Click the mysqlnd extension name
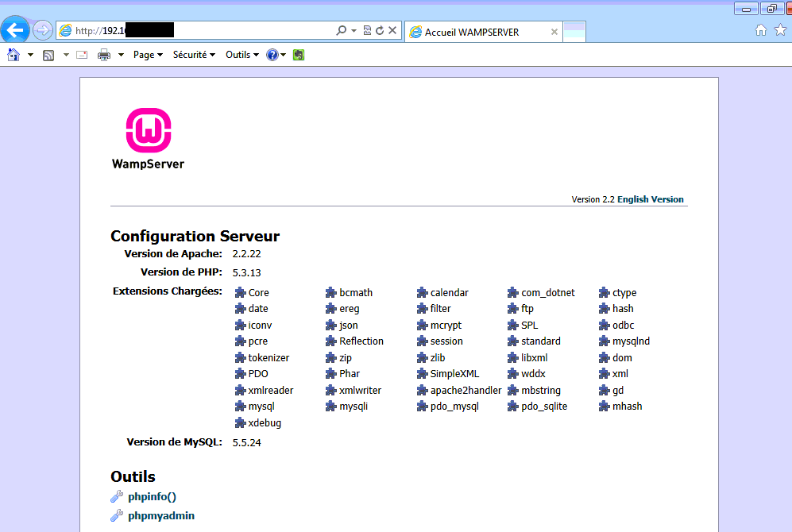792x532 pixels. [x=631, y=341]
